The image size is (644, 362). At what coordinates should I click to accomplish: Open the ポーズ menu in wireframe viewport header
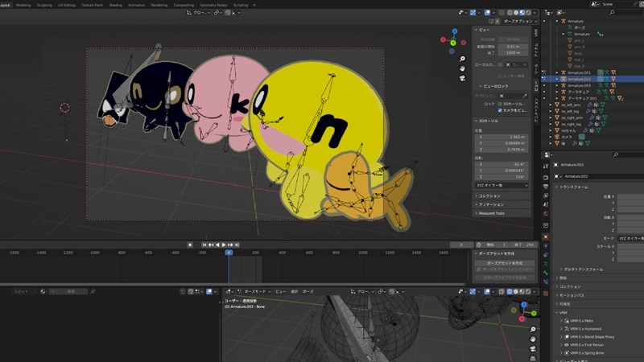point(308,291)
